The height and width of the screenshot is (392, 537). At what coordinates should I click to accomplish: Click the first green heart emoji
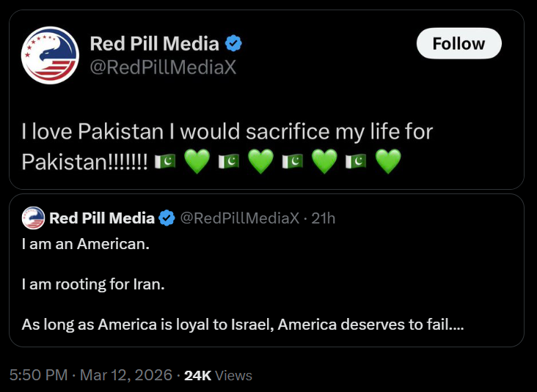pos(196,161)
